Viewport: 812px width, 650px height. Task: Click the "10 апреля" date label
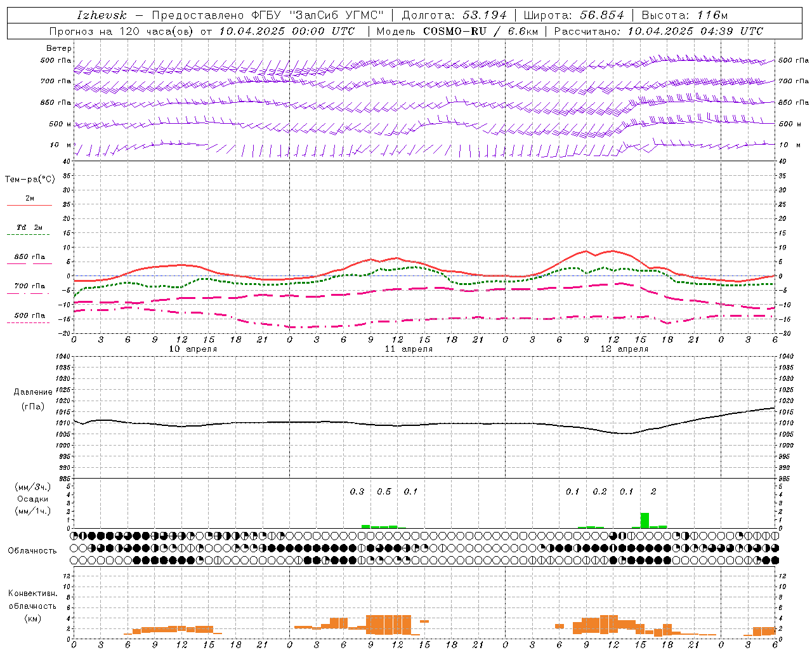(193, 349)
